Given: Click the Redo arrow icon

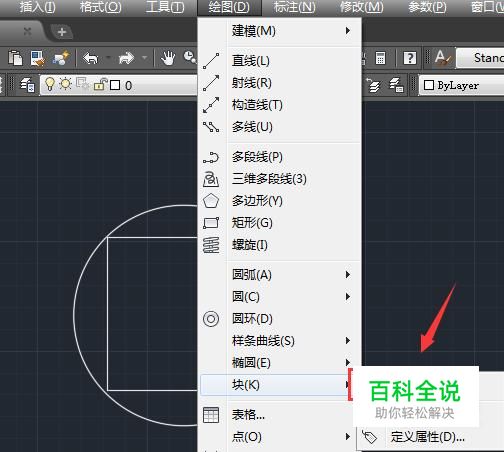Looking at the screenshot, I should [x=126, y=58].
